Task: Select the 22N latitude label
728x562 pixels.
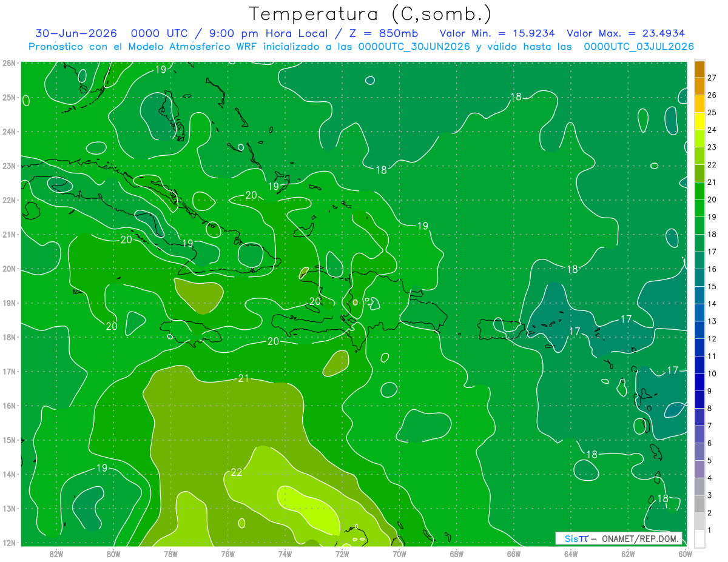Action: point(9,199)
